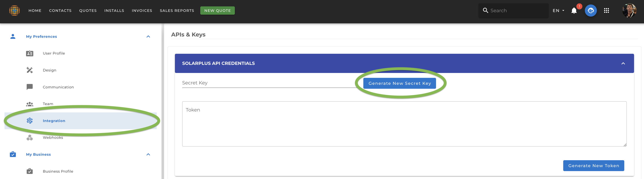Collapse the My Business section
This screenshot has height=179, width=644.
148,155
